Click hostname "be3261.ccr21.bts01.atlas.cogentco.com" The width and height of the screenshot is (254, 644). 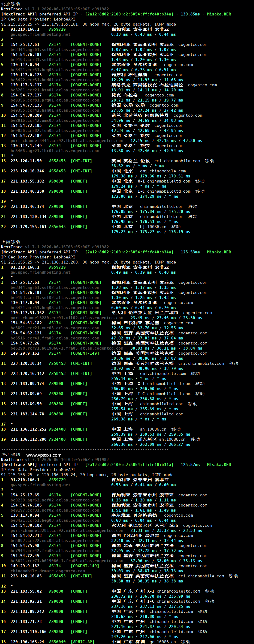(x=55, y=90)
